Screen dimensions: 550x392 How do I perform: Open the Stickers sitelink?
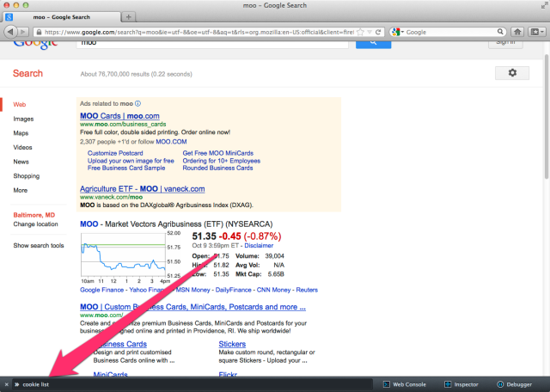[232, 344]
